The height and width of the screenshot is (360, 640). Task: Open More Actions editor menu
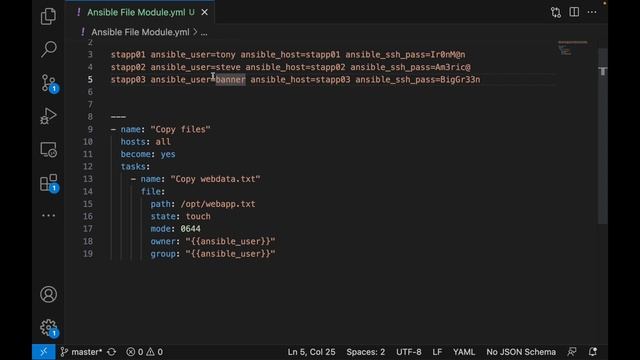[x=592, y=12]
